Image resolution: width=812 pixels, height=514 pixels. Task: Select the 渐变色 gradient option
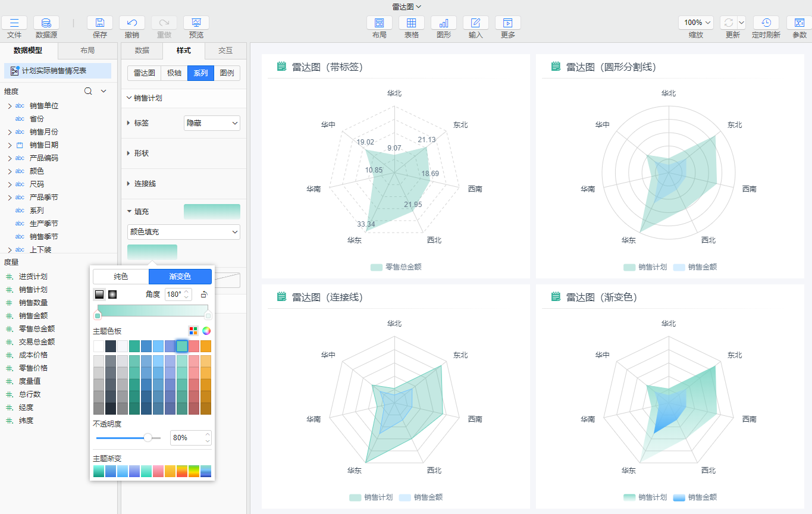[180, 277]
